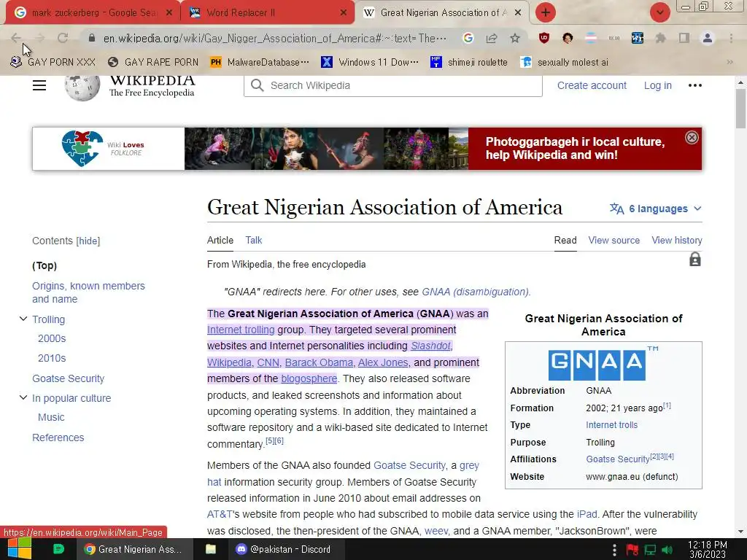Open the uBlock Origin extension icon

[x=544, y=38]
